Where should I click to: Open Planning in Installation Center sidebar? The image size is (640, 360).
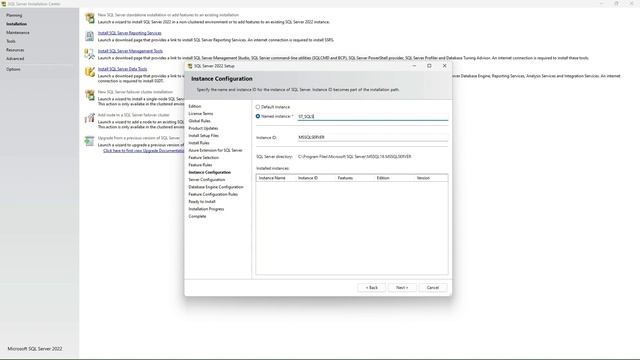14,15
